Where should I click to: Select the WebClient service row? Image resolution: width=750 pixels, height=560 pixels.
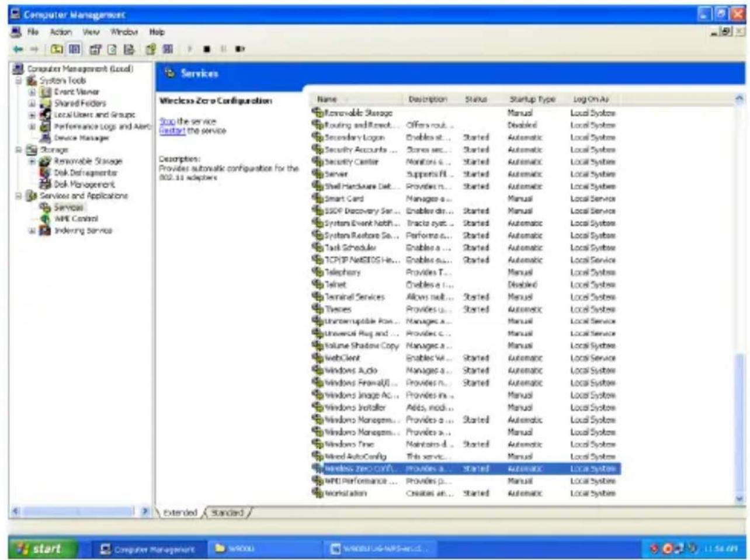pyautogui.click(x=466, y=358)
